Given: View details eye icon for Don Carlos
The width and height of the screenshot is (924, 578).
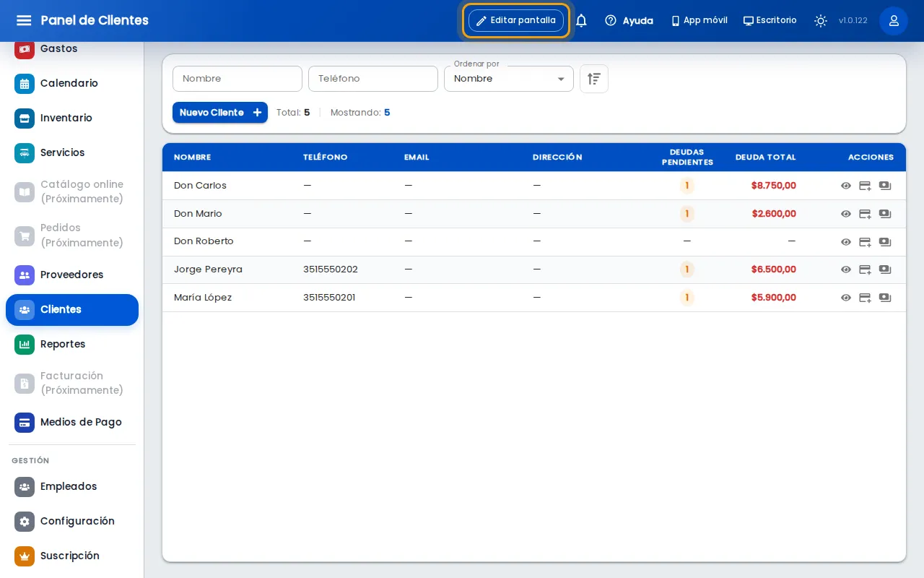Looking at the screenshot, I should (x=846, y=186).
